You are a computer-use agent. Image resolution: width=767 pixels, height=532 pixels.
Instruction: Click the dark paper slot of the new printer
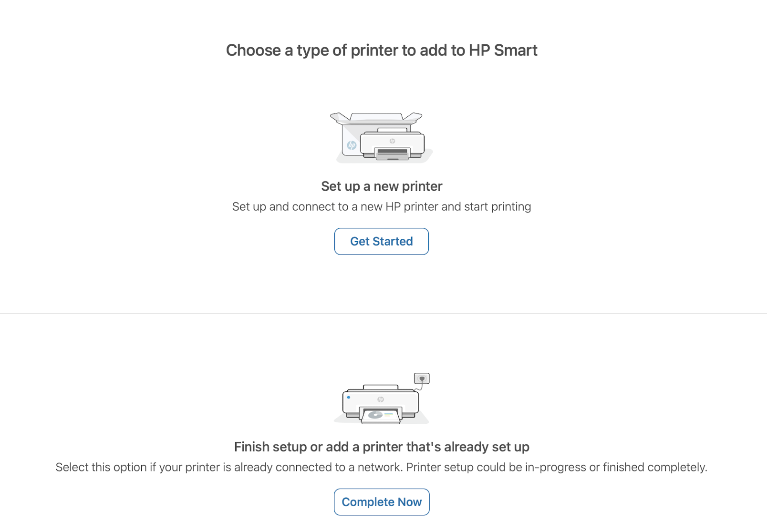tap(392, 152)
